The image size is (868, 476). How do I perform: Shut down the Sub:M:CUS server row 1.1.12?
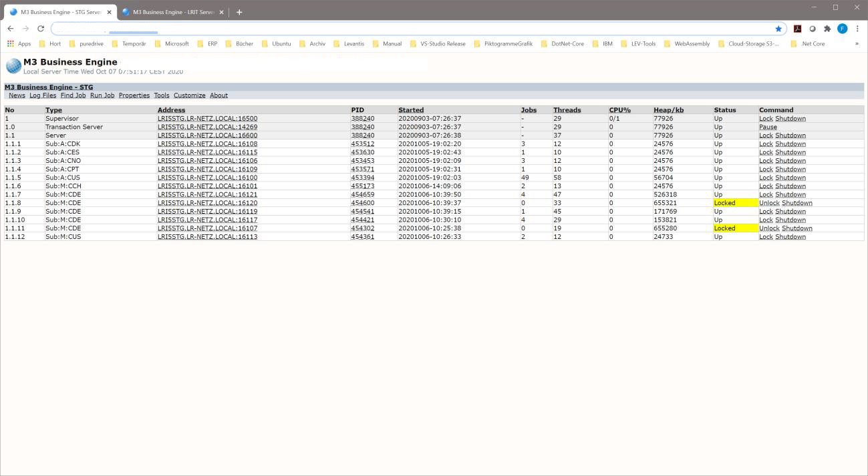point(790,237)
